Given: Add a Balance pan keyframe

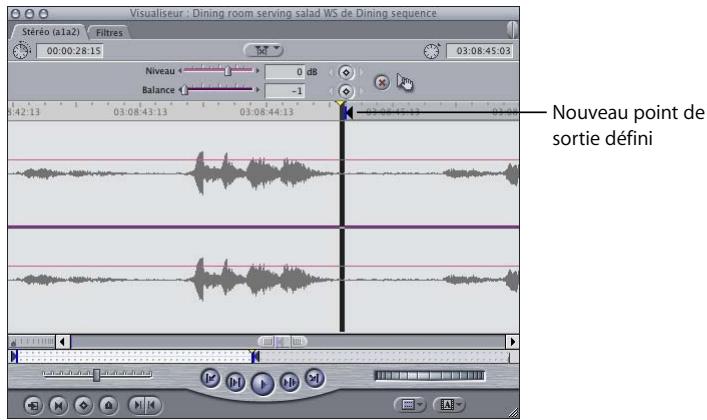Looking at the screenshot, I should click(346, 91).
